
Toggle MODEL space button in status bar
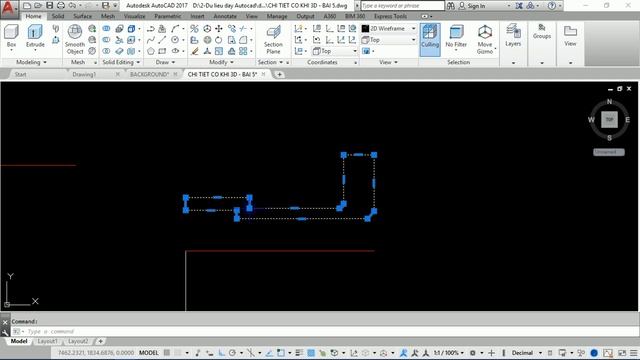[x=149, y=353]
